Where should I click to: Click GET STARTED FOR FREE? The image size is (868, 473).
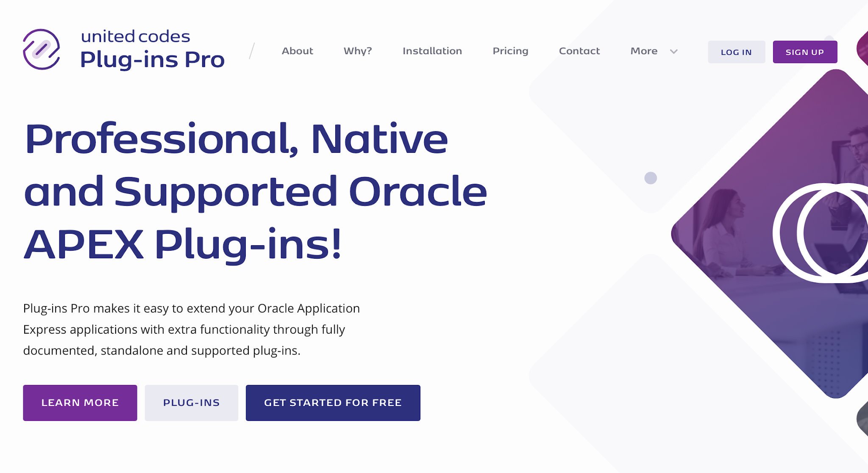pyautogui.click(x=333, y=402)
